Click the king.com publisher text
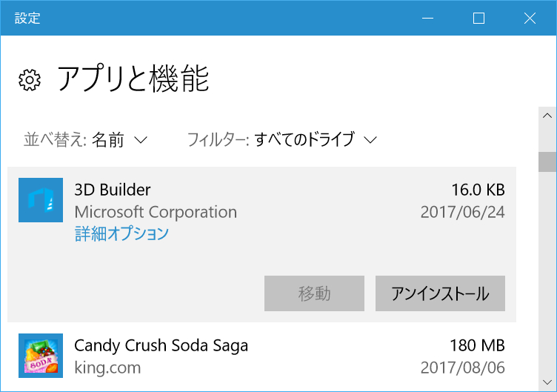 pos(107,368)
